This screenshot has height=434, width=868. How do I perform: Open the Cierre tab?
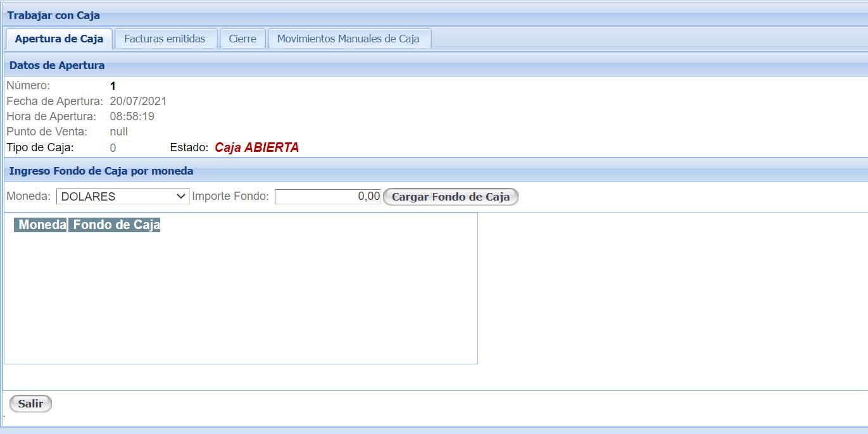pos(243,39)
